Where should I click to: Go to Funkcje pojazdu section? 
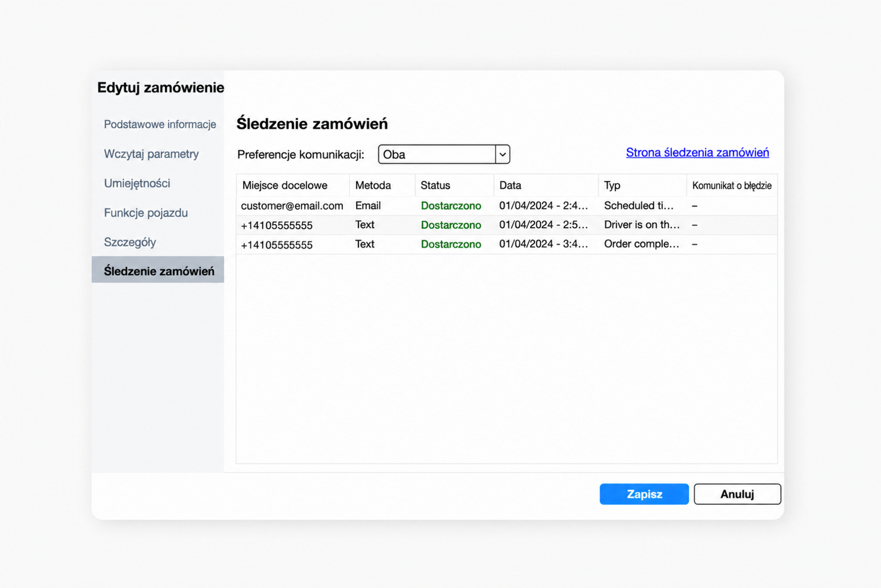(146, 213)
